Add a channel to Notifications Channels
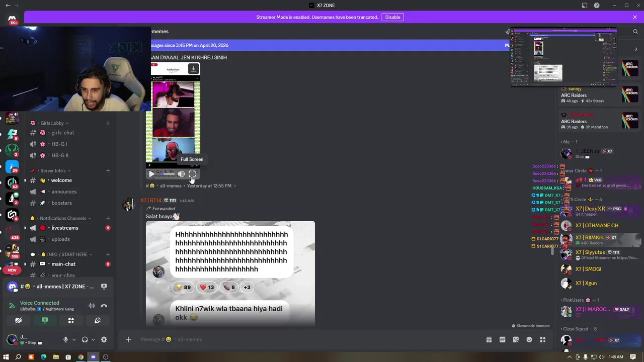This screenshot has height=362, width=644. click(x=108, y=218)
